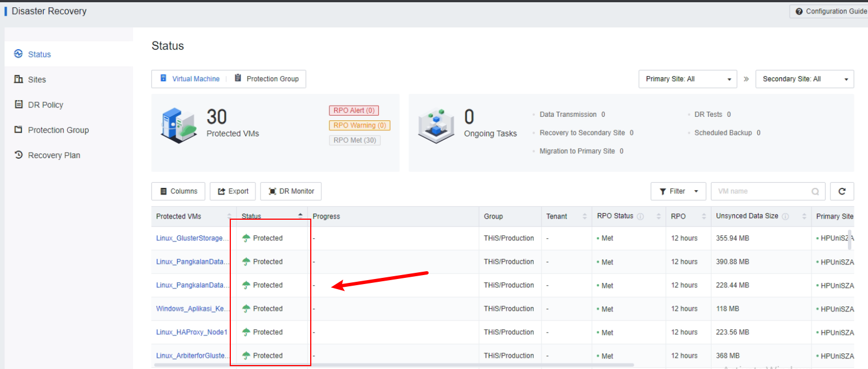This screenshot has width=868, height=369.
Task: Go to Recovery Plan in sidebar
Action: (54, 155)
